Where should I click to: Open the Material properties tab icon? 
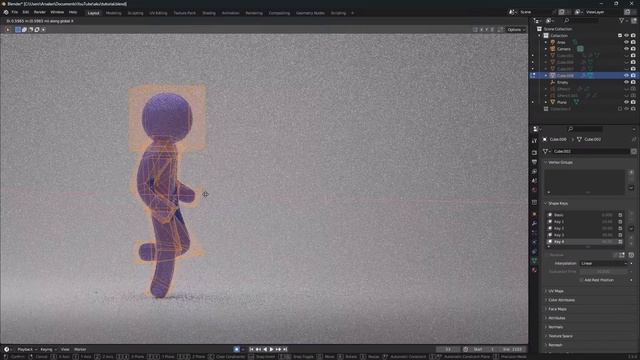coord(534,270)
